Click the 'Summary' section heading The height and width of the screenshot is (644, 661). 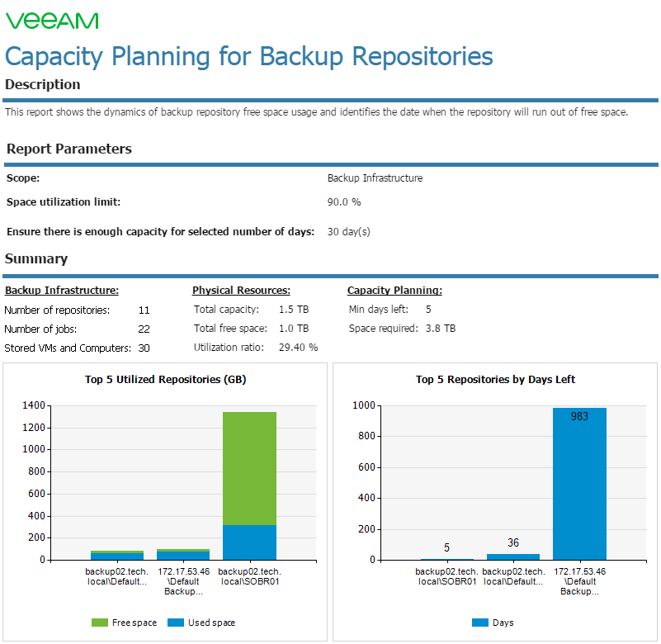(36, 258)
